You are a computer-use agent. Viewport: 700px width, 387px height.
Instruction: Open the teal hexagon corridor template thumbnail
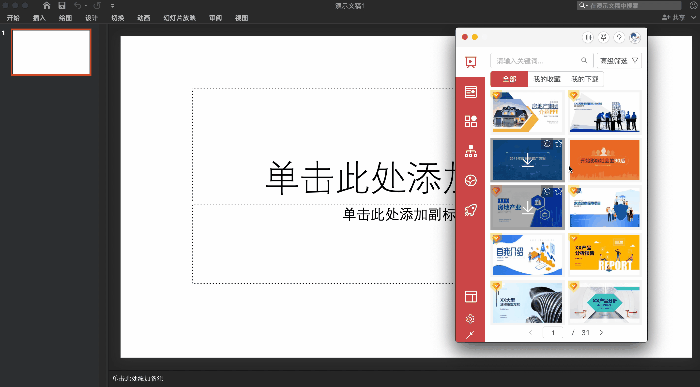[x=604, y=303]
